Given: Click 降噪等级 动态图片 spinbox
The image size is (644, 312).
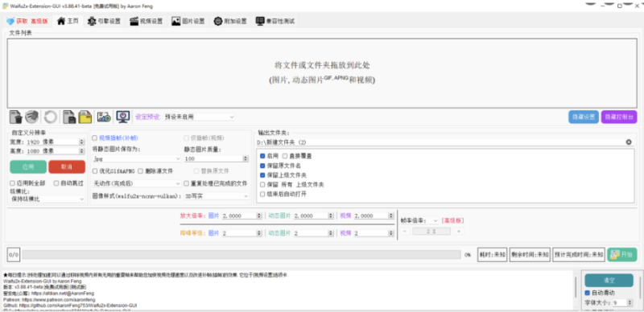Looking at the screenshot, I should 313,232.
